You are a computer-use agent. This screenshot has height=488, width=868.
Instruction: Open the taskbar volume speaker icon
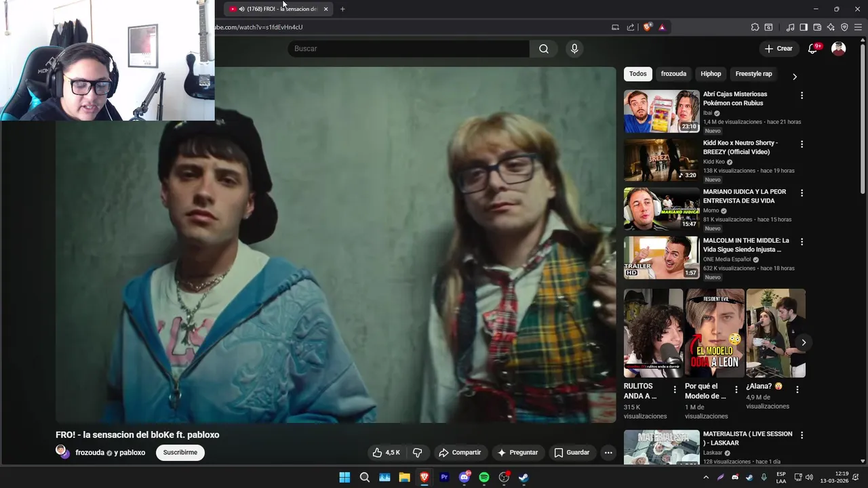point(809,477)
